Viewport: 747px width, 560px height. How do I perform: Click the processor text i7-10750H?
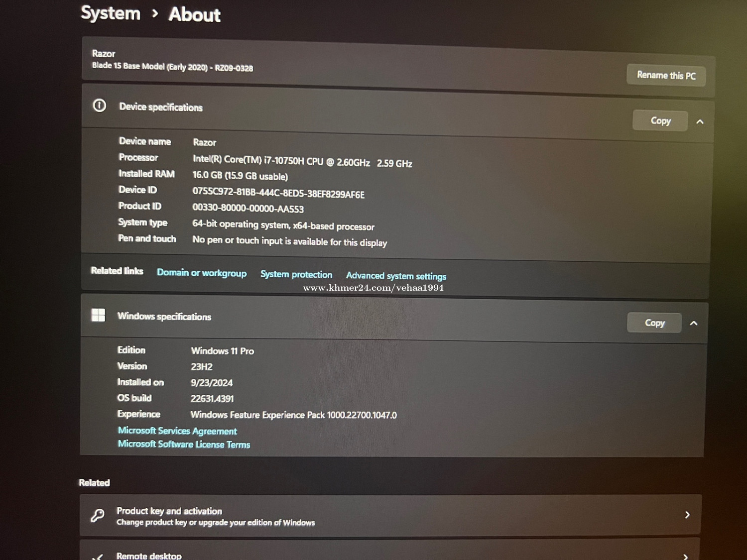pos(284,160)
